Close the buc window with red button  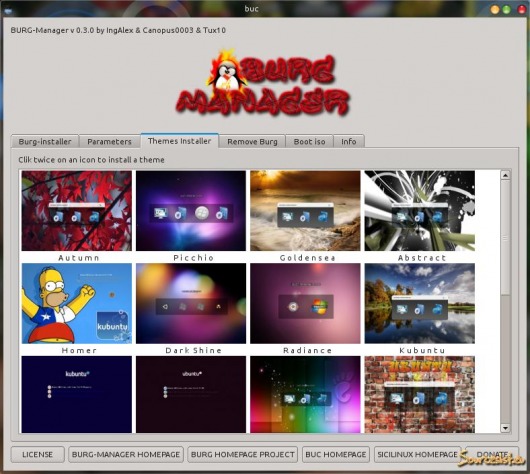point(522,9)
